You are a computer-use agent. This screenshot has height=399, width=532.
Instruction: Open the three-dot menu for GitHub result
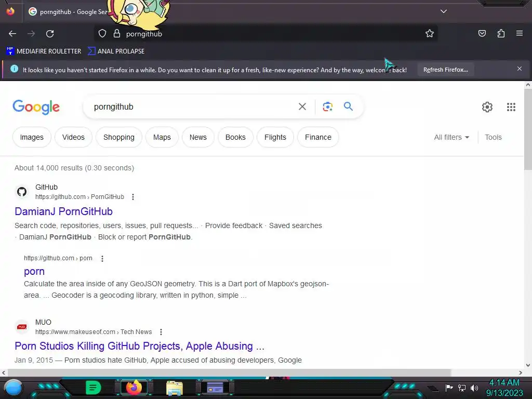click(x=133, y=197)
